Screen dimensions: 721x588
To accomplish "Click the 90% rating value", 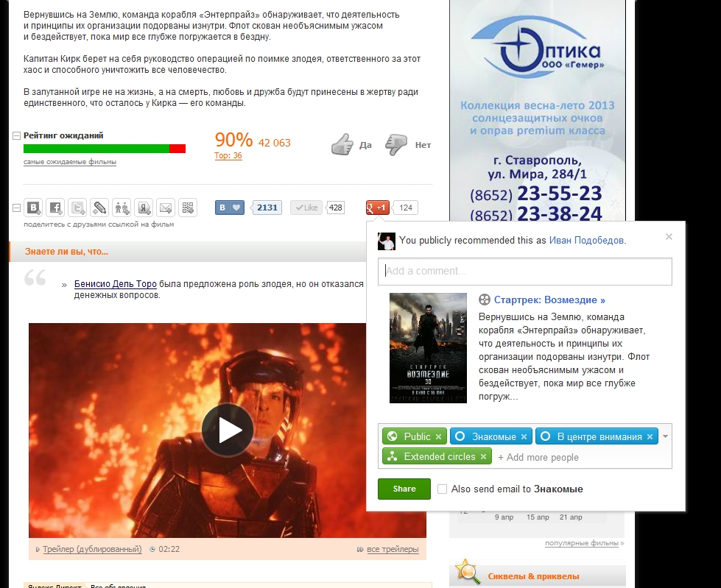I will point(233,140).
